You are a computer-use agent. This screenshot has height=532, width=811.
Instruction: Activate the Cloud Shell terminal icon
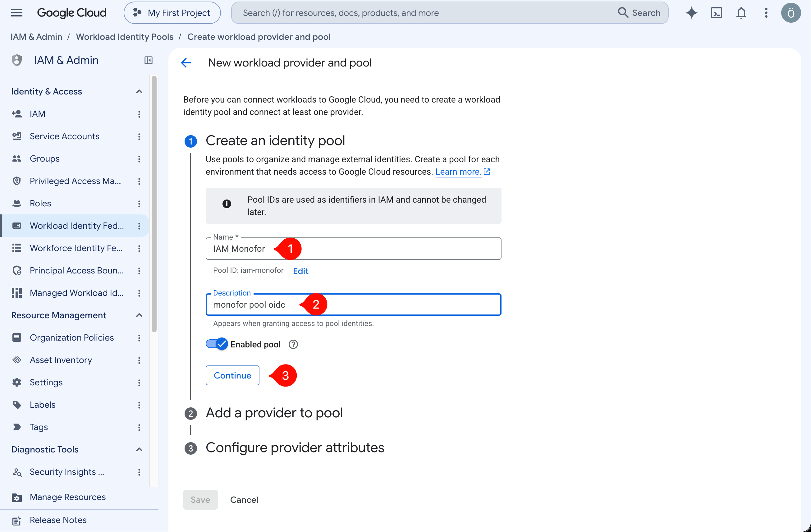tap(716, 13)
